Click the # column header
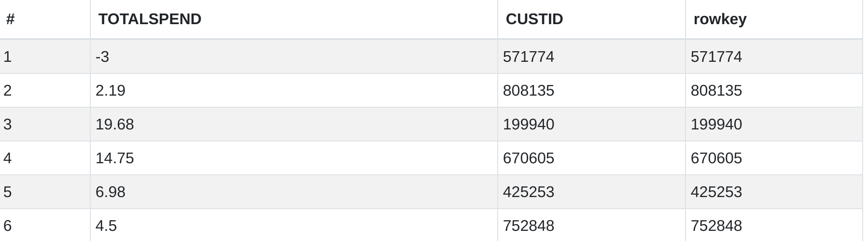 click(10, 19)
